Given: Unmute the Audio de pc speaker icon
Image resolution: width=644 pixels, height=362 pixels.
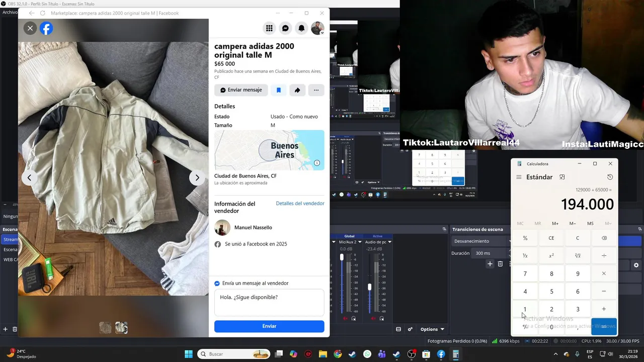Looking at the screenshot, I should tap(373, 319).
